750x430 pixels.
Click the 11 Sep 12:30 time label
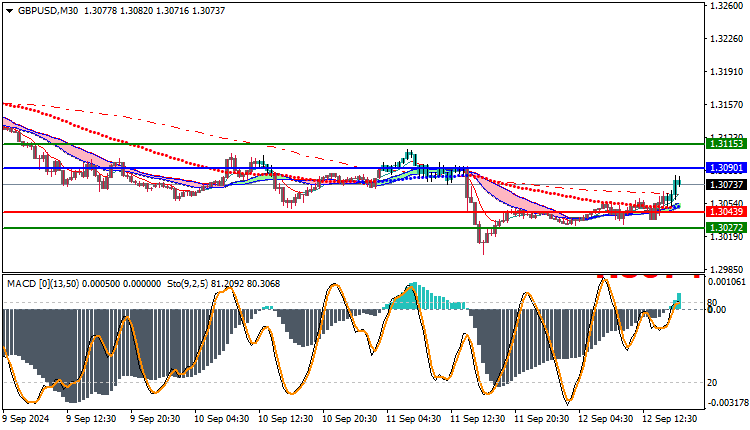[478, 419]
